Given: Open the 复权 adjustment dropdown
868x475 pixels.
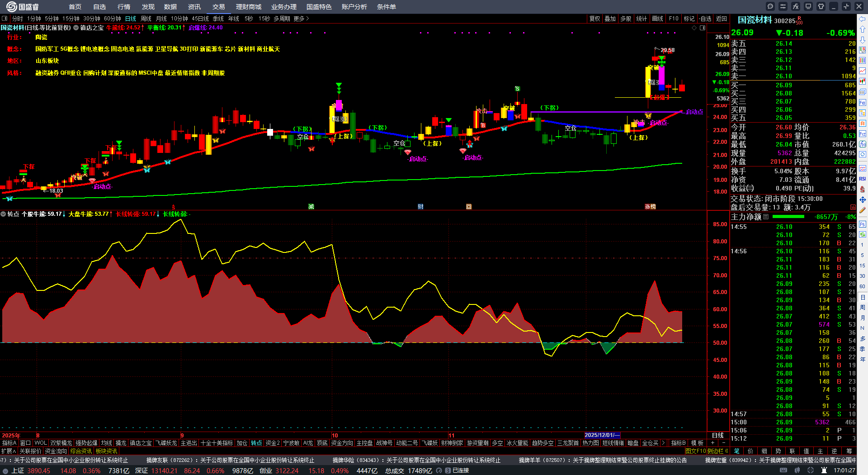Looking at the screenshot, I should pyautogui.click(x=595, y=19).
